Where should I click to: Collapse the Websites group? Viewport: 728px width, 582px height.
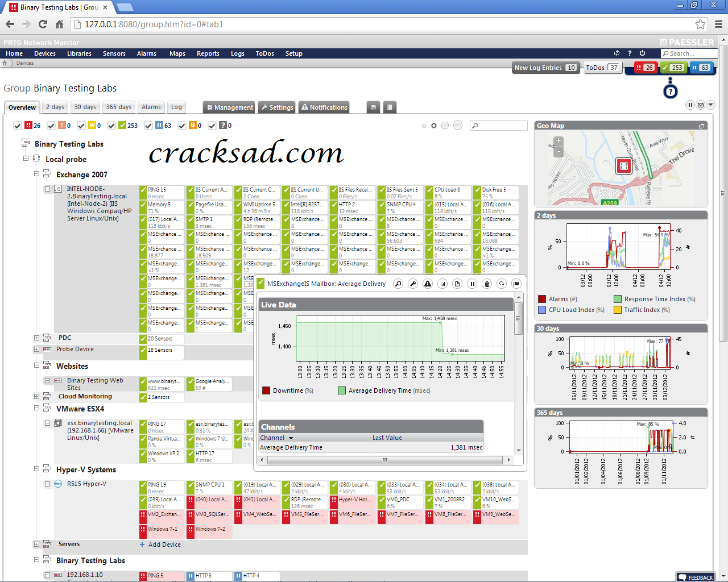[x=36, y=365]
